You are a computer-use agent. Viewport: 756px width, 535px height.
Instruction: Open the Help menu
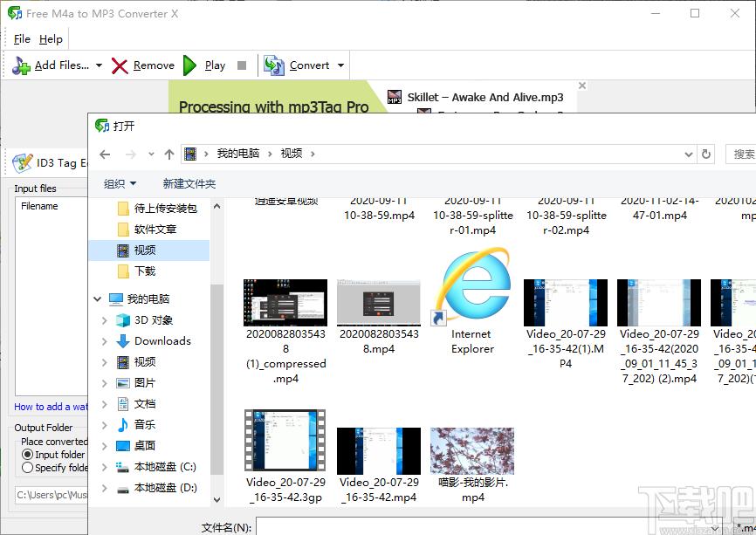coord(51,39)
